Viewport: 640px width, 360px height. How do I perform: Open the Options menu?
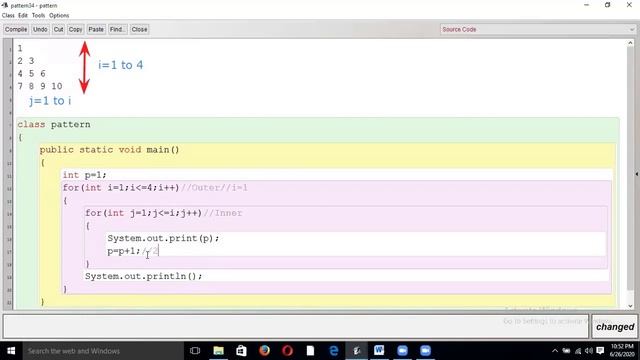point(59,16)
